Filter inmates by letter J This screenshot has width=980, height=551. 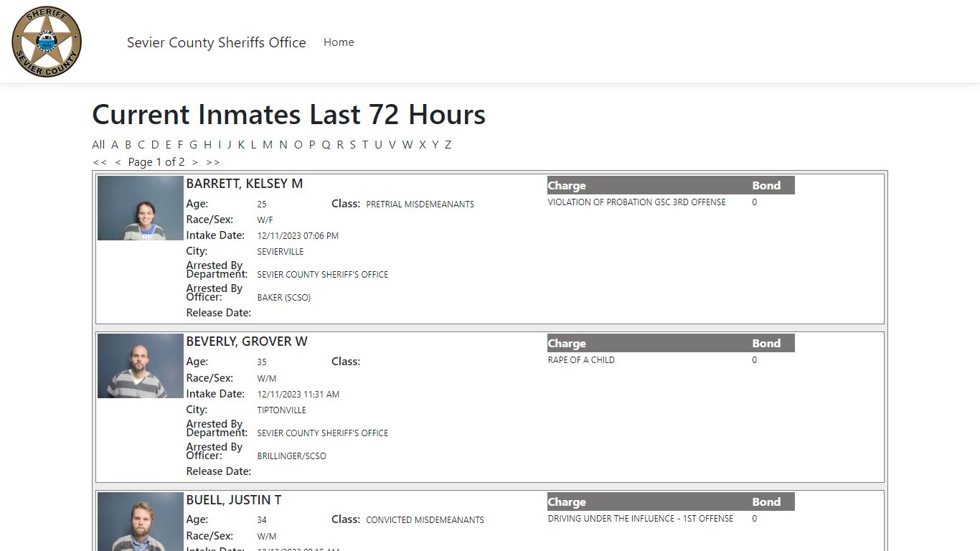230,144
